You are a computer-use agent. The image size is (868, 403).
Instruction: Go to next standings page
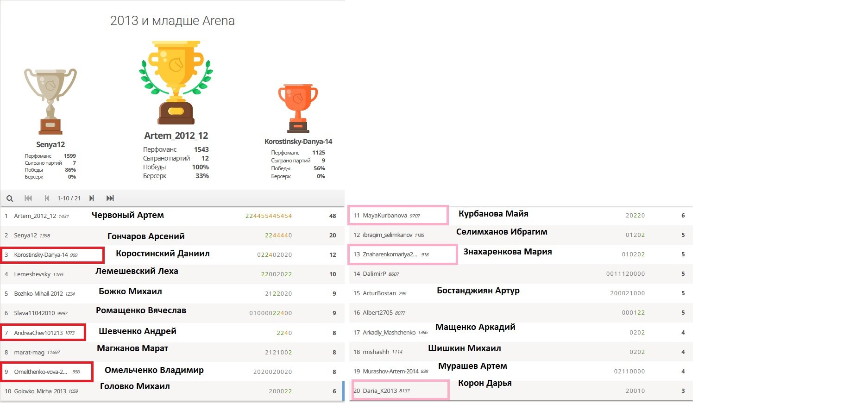pos(92,198)
